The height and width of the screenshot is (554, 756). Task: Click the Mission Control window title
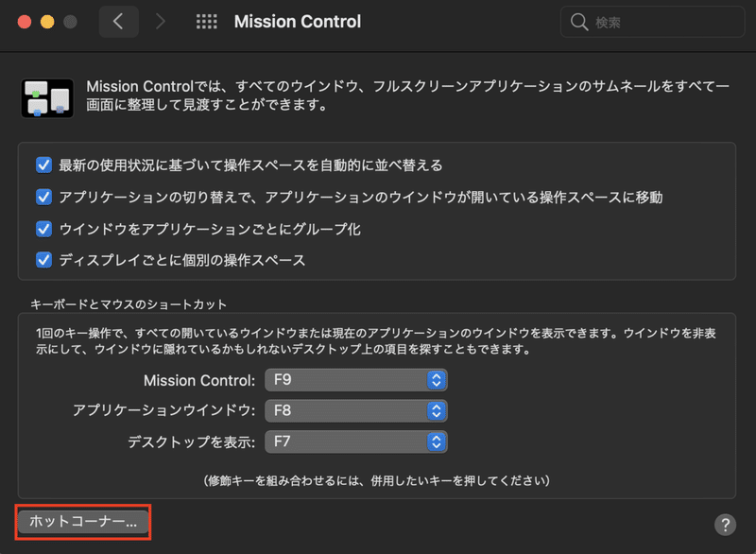point(298,22)
